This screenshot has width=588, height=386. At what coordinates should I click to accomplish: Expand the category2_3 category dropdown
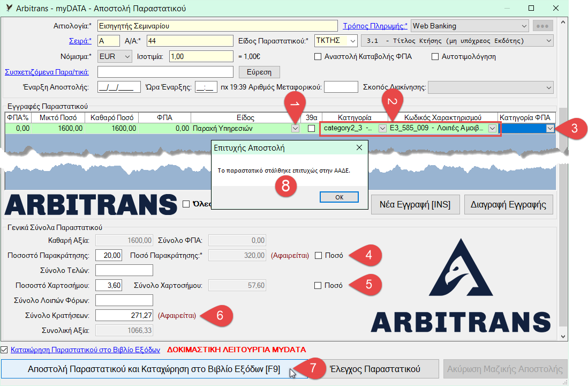(382, 129)
